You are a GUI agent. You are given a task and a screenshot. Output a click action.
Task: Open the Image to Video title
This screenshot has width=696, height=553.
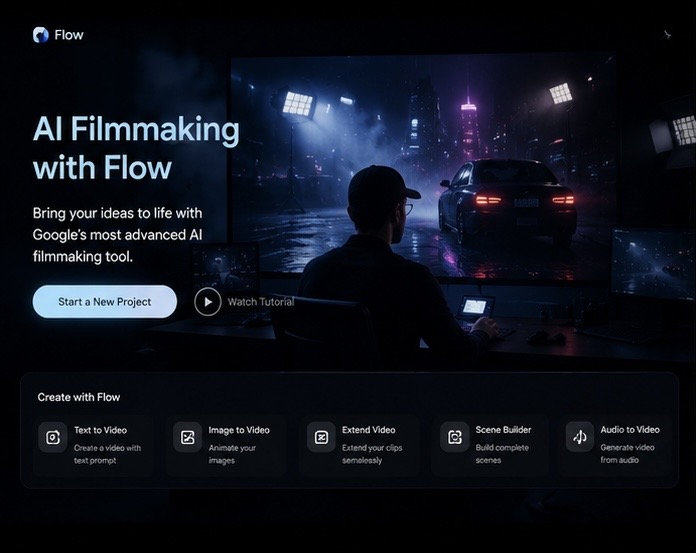click(x=239, y=430)
